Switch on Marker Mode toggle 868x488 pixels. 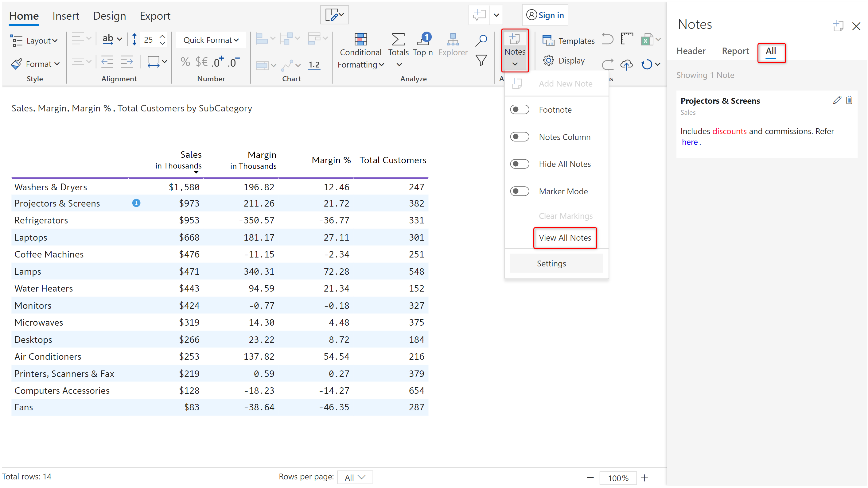[x=519, y=191]
